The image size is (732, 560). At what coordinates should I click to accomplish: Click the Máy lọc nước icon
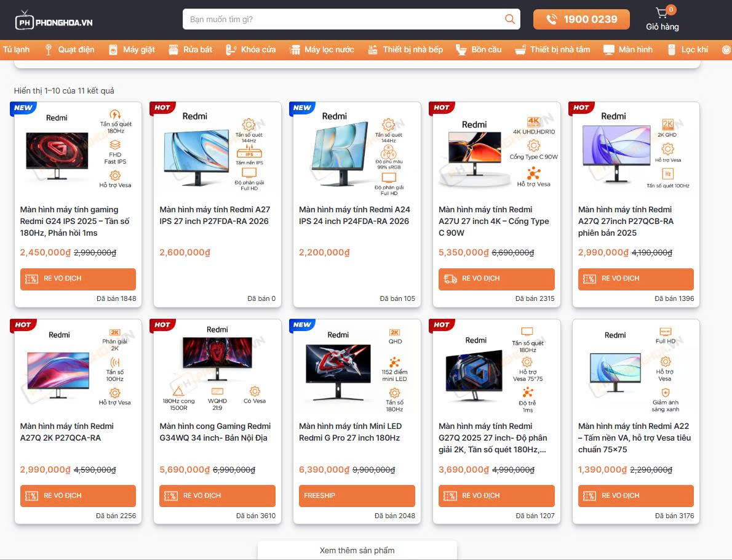point(295,50)
